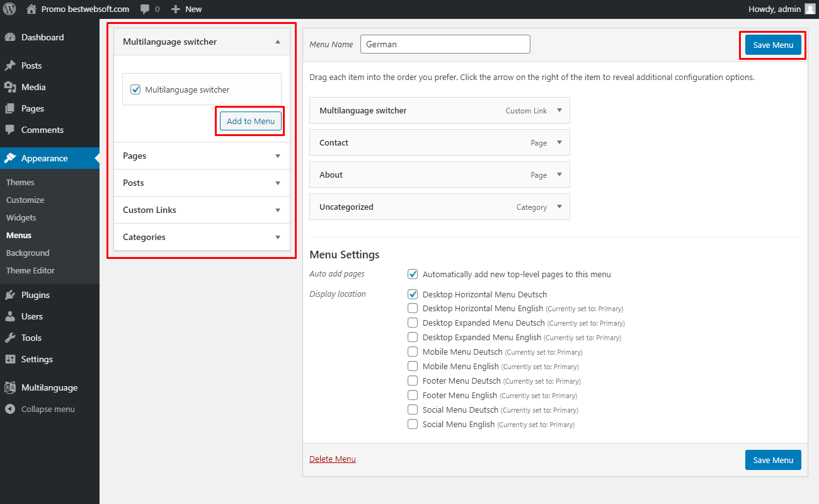Check Desktop Horizontal Menu English location
Screen dimensions: 819x504
click(x=413, y=309)
